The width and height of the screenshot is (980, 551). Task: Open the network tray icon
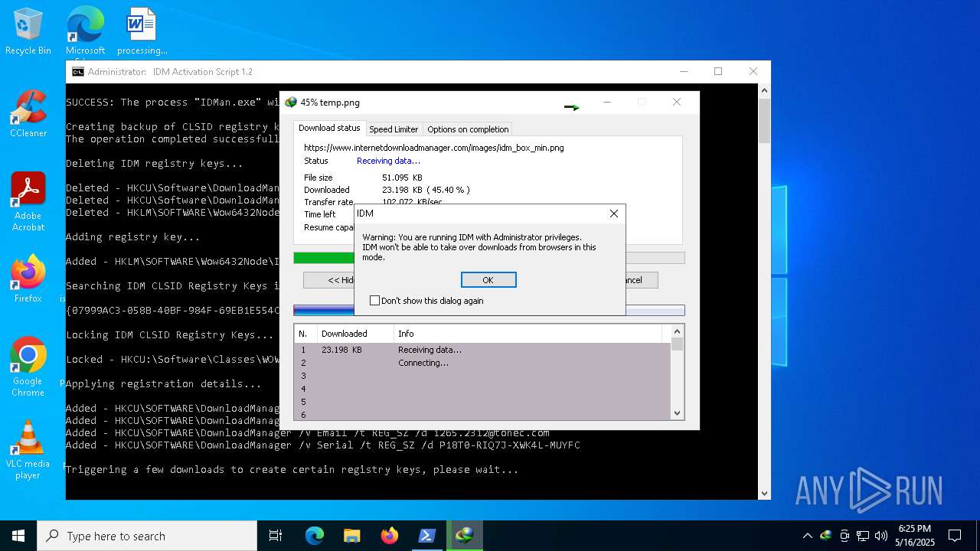point(863,536)
